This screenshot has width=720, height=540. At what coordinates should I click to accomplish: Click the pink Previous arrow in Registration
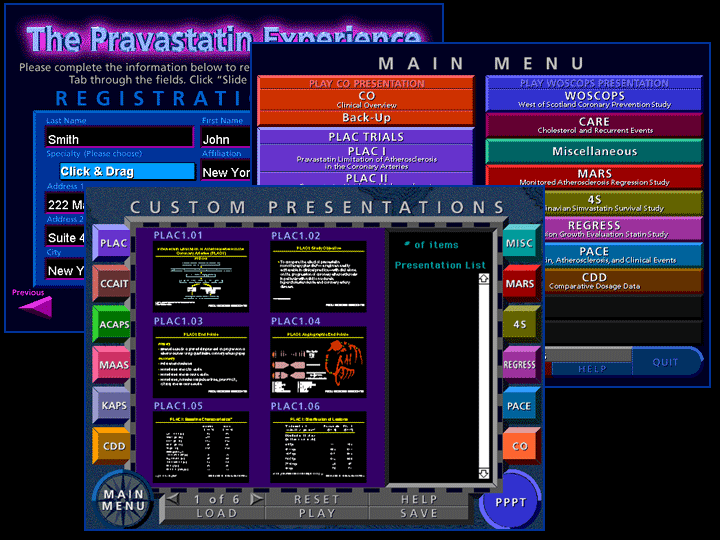click(36, 306)
